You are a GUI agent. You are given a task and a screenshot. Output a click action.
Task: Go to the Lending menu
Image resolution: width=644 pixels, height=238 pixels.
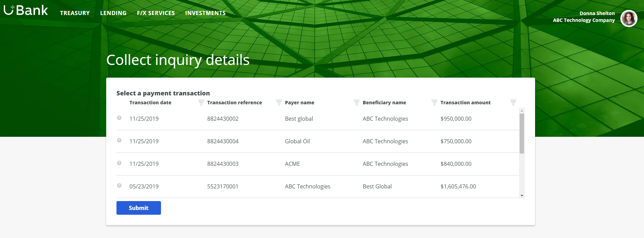coord(113,13)
